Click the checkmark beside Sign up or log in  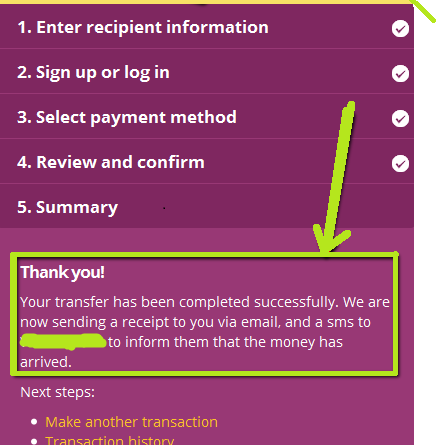pyautogui.click(x=400, y=74)
